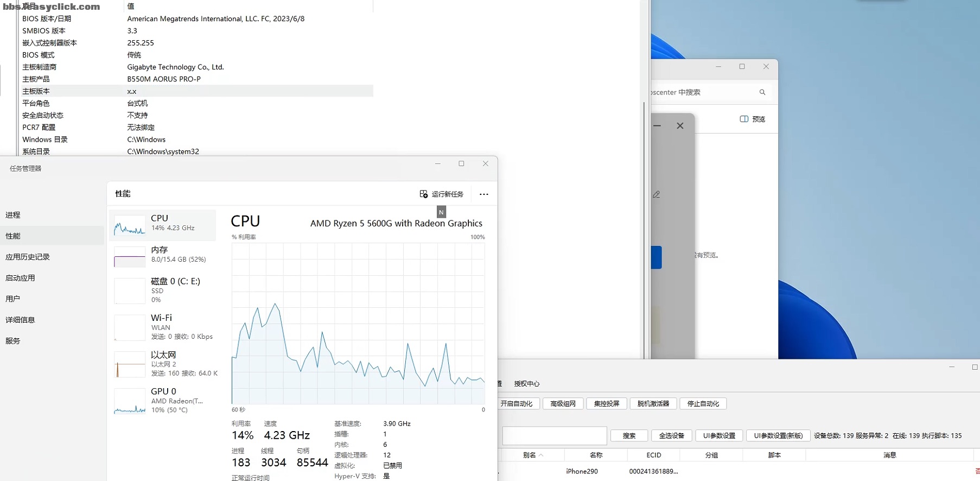Click the 脚本 column header

coord(774,455)
